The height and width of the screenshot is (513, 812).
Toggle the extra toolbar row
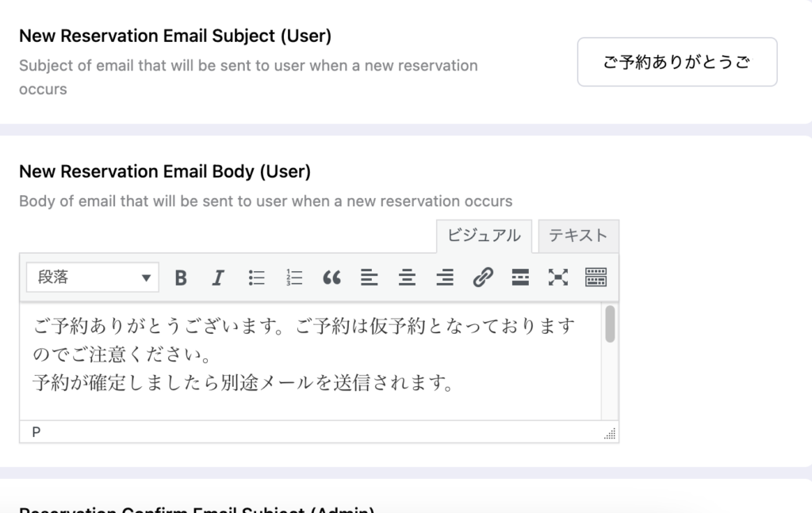pyautogui.click(x=596, y=278)
